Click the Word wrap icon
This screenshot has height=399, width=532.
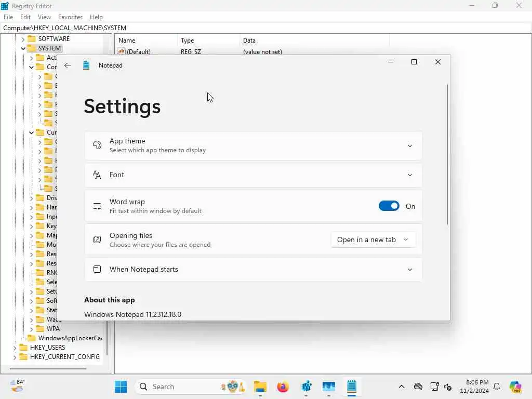coord(97,206)
